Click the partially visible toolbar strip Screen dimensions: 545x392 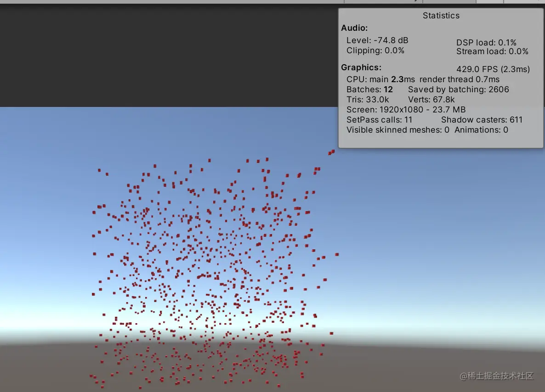point(437,1)
